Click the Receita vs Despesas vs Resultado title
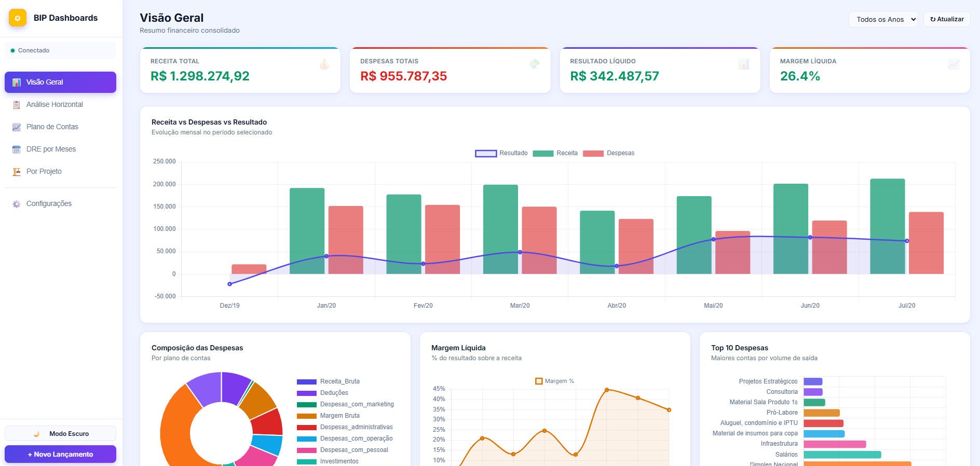 pyautogui.click(x=209, y=122)
